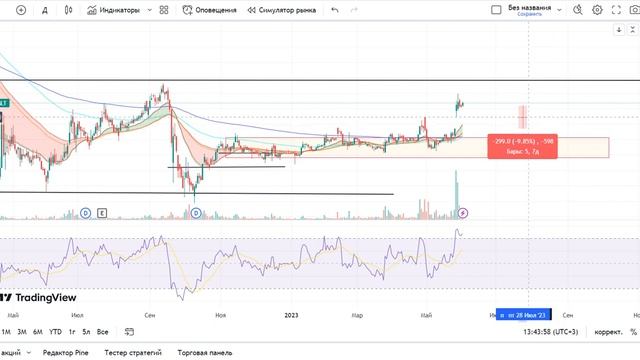The width and height of the screenshot is (640, 360).
Task: Open chart settings gear icon
Action: (x=597, y=10)
